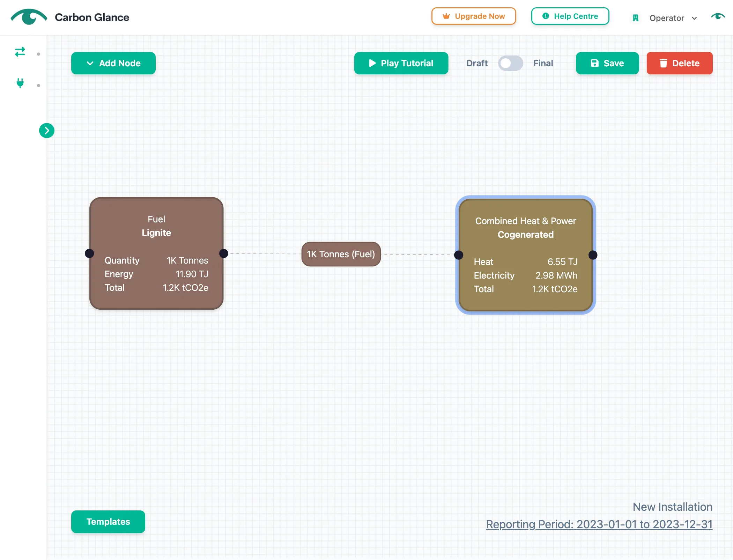The width and height of the screenshot is (733, 560).
Task: Click the 11.90 TJ energy value
Action: [x=192, y=274]
